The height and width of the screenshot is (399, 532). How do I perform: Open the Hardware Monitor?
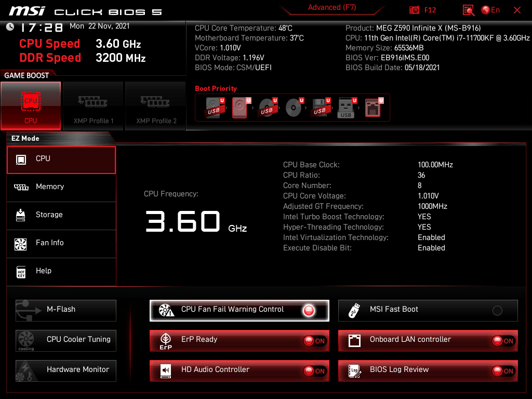pyautogui.click(x=65, y=370)
